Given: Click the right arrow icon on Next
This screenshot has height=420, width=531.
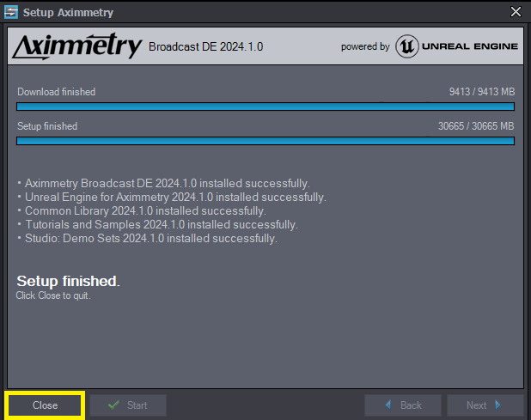Looking at the screenshot, I should pyautogui.click(x=497, y=405).
